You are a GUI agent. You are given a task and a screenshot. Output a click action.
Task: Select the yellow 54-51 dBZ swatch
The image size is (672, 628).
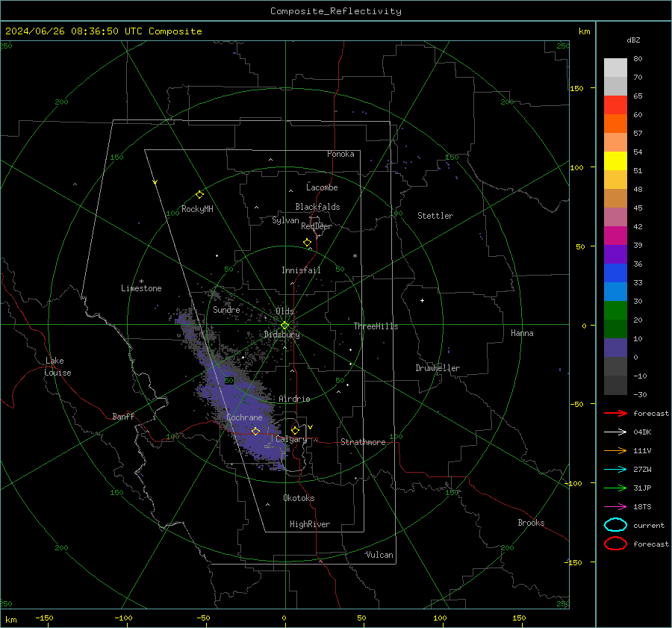pyautogui.click(x=615, y=161)
